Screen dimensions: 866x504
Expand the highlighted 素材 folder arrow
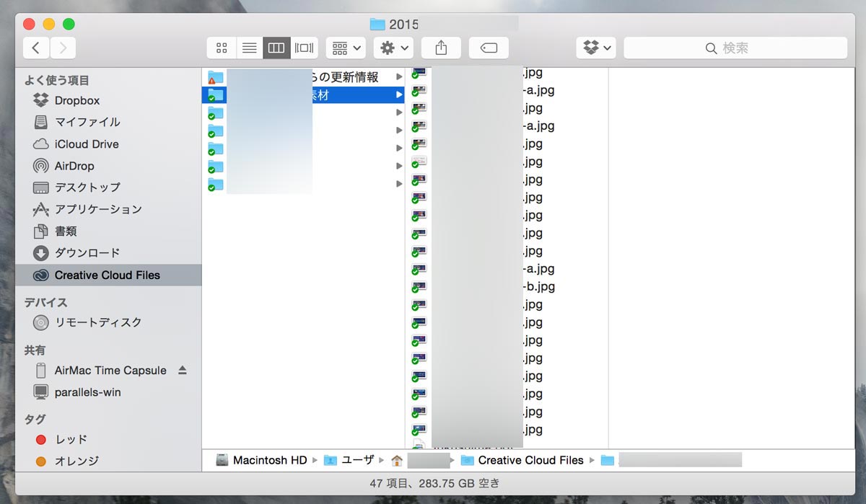(399, 94)
